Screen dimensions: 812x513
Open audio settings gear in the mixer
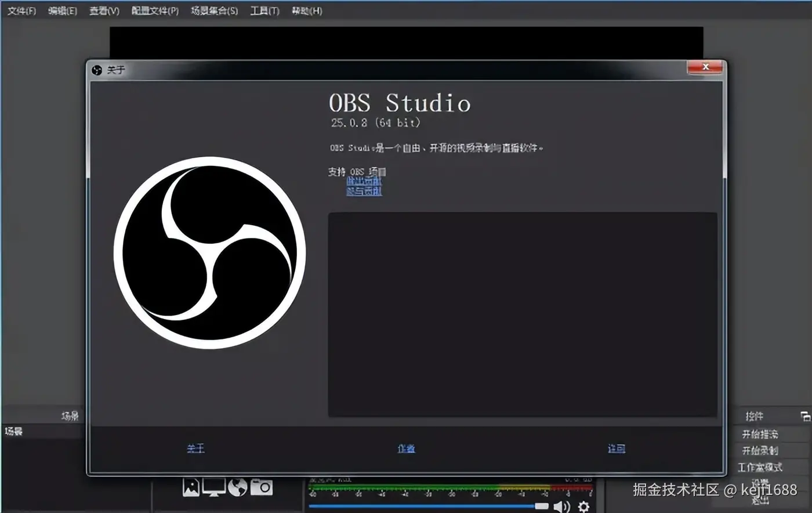(x=584, y=507)
